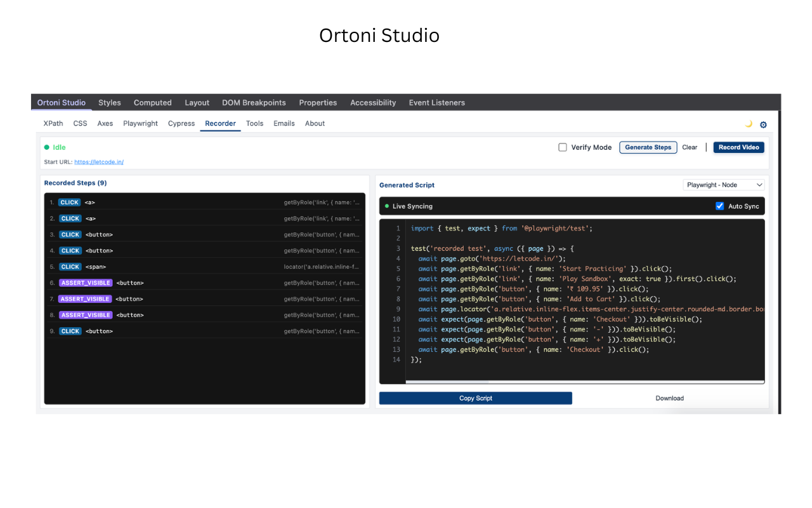Switch to the Accessibility tab
This screenshot has width=812, height=508.
[x=373, y=102]
